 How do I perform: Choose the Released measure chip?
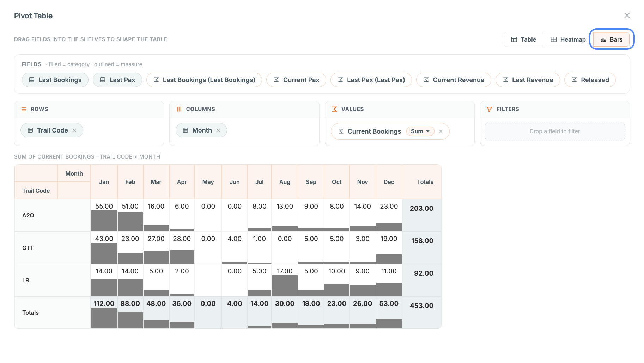[x=590, y=80]
